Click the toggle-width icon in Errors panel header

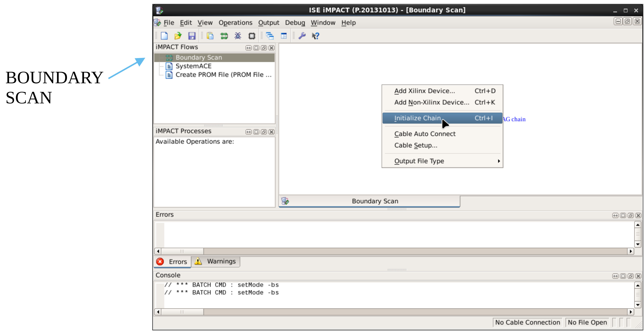pos(615,215)
